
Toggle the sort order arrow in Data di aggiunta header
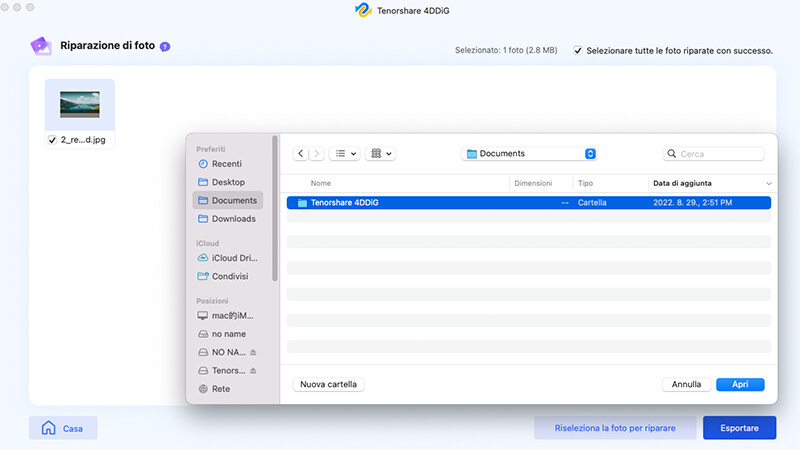(x=768, y=184)
